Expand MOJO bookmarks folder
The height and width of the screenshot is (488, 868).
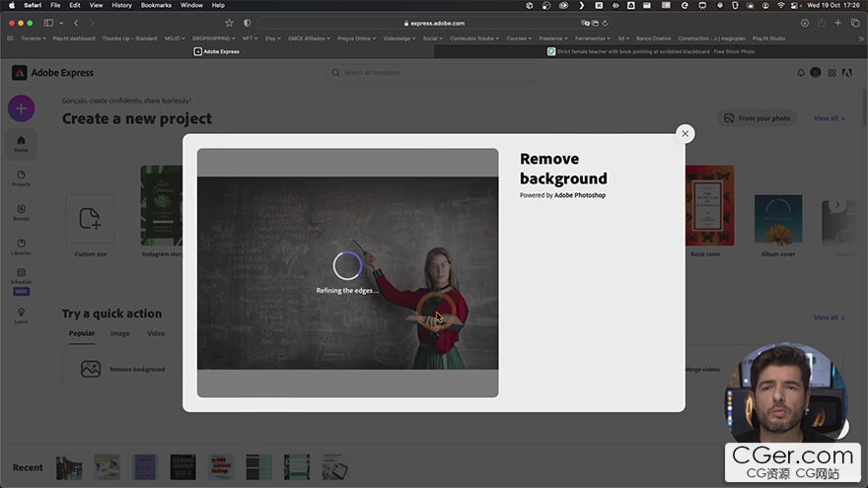click(175, 38)
